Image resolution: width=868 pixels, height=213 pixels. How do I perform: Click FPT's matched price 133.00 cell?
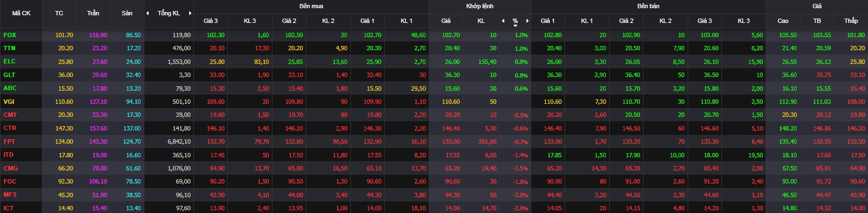coord(445,141)
